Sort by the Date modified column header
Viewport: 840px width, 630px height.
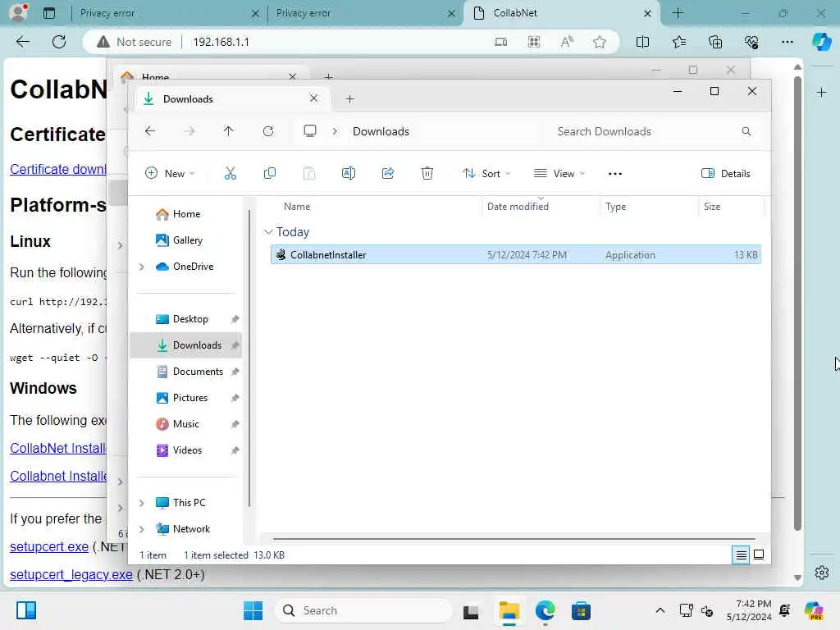pyautogui.click(x=540, y=206)
